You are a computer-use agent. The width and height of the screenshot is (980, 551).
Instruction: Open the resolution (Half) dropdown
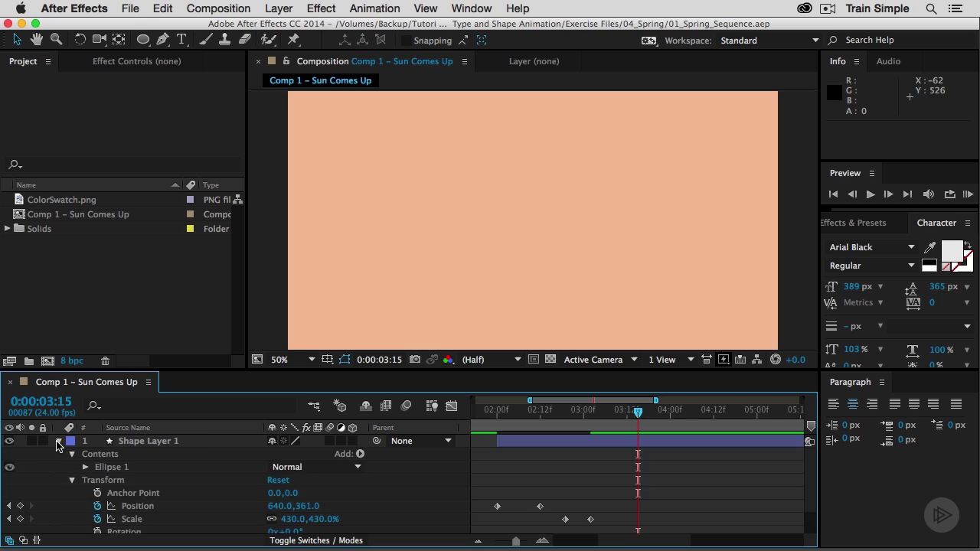tap(492, 359)
